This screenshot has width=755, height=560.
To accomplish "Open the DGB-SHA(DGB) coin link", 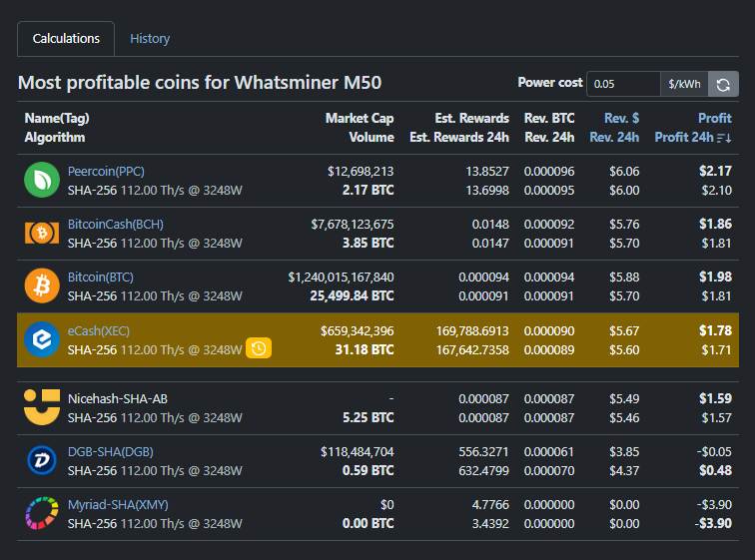I will (x=111, y=452).
